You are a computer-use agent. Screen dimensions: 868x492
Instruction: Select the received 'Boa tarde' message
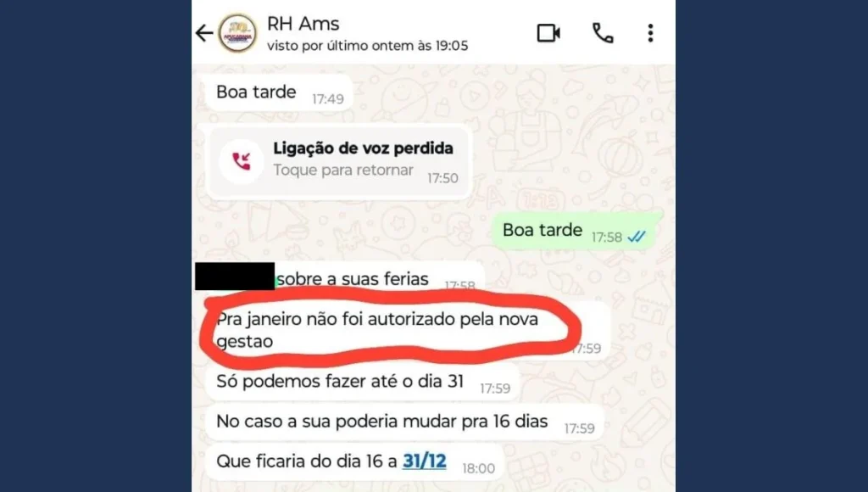point(279,92)
